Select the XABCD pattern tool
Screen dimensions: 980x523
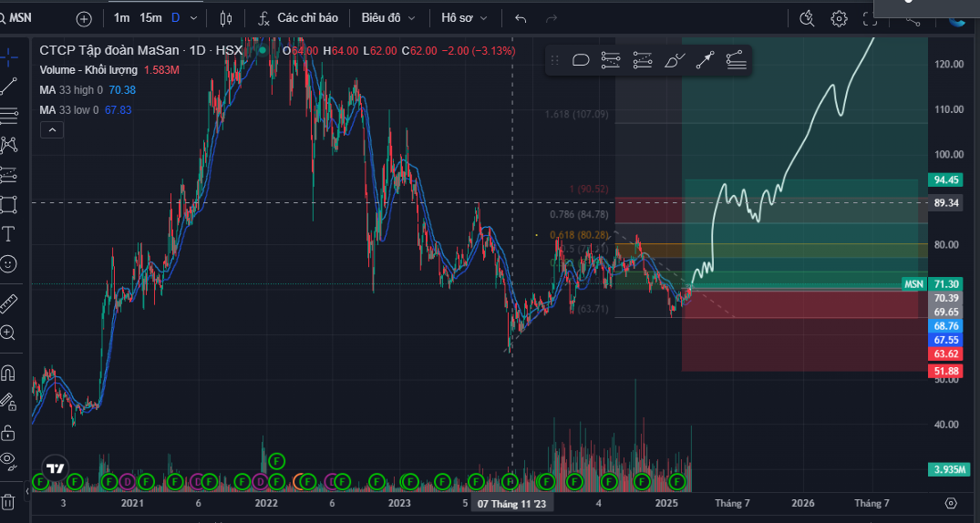click(9, 145)
